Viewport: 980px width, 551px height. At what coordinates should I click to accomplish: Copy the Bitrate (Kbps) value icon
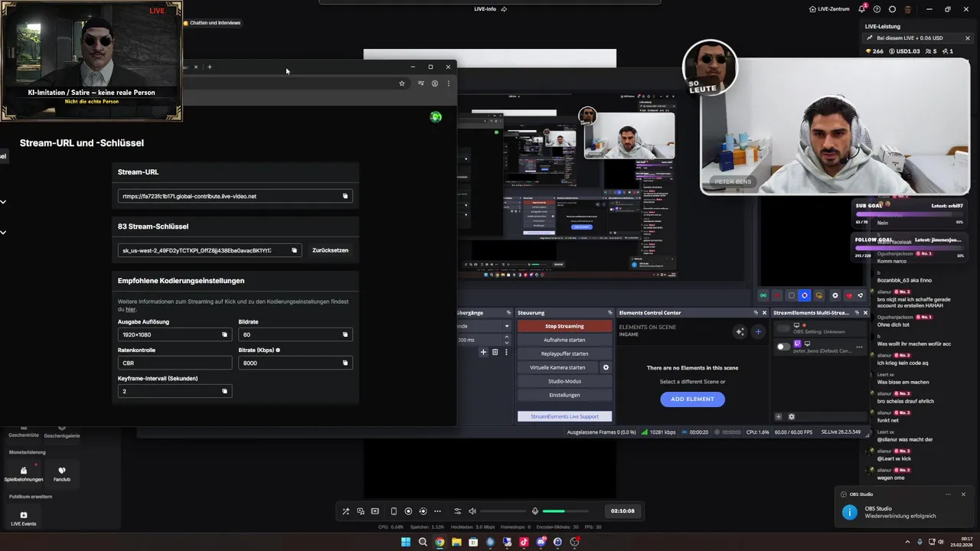[345, 363]
